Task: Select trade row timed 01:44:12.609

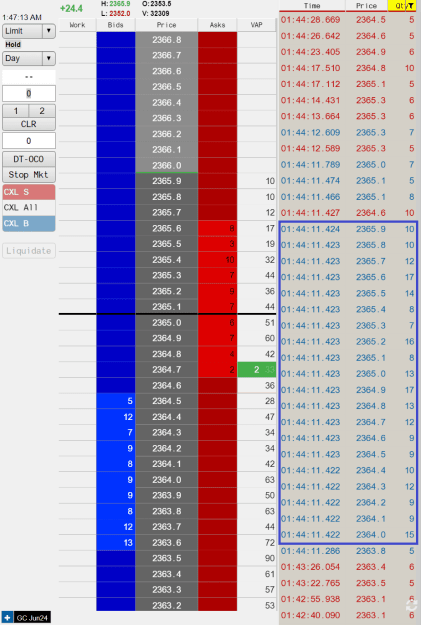Action: point(348,132)
